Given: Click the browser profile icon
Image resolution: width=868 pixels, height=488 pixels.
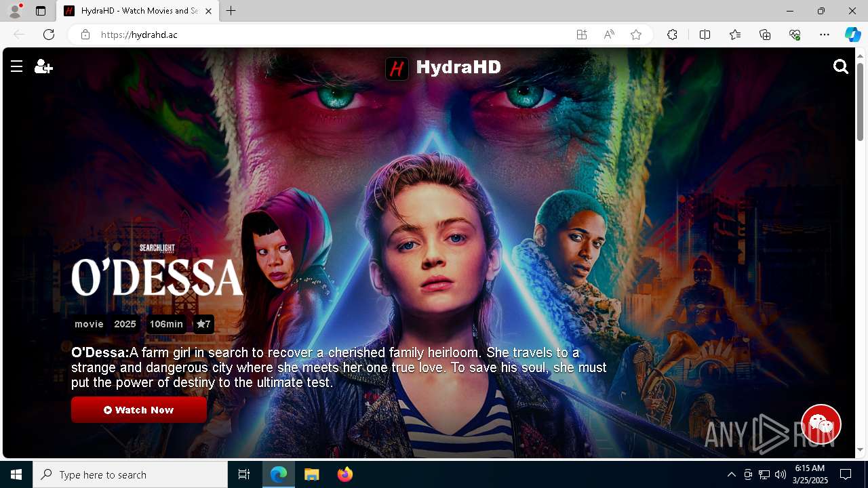Looking at the screenshot, I should pyautogui.click(x=15, y=11).
